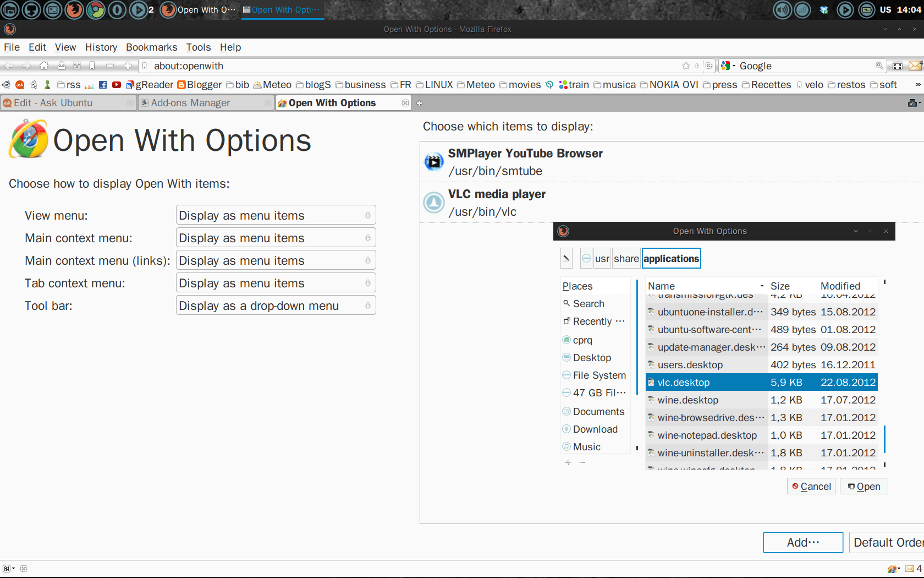Image resolution: width=924 pixels, height=578 pixels.
Task: Open the Ask Ubuntu bookmark icon
Action: click(20, 85)
